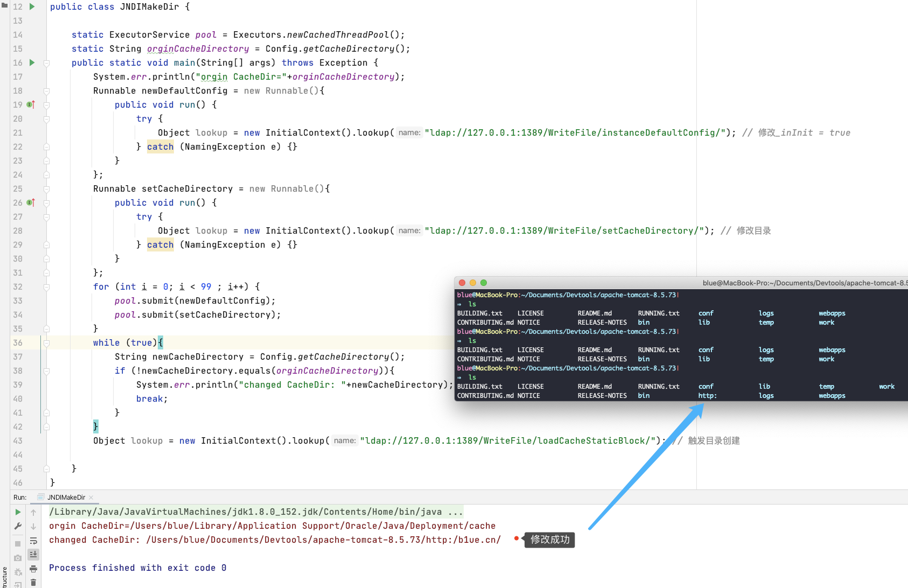
Task: Click the 'RUNNING.txt' entry in first ls output
Action: pyautogui.click(x=659, y=313)
